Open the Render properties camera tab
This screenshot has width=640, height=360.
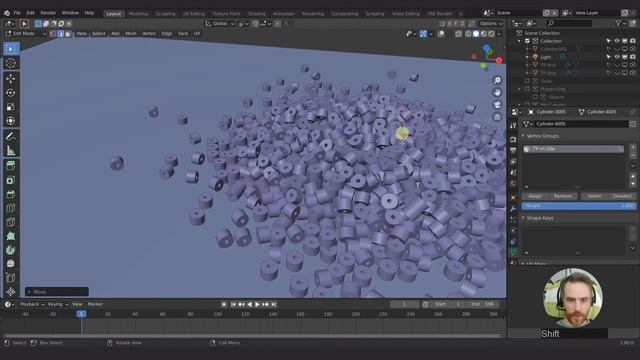[x=513, y=139]
